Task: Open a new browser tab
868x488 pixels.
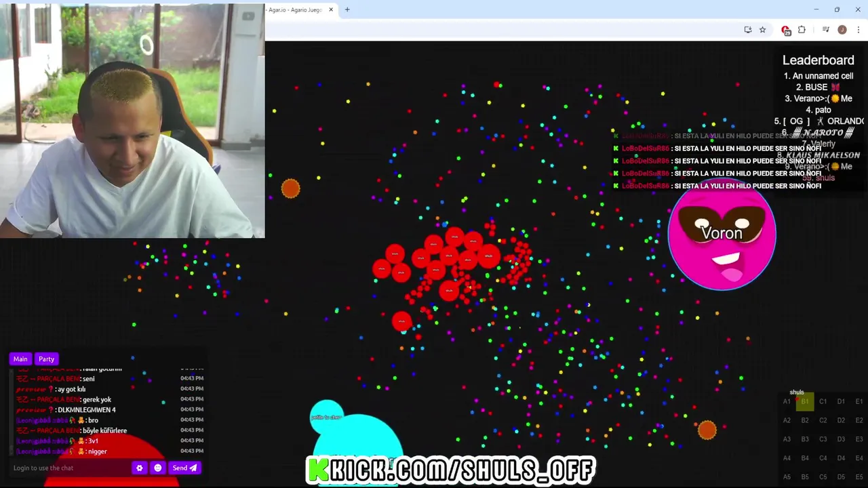Action: [x=347, y=9]
